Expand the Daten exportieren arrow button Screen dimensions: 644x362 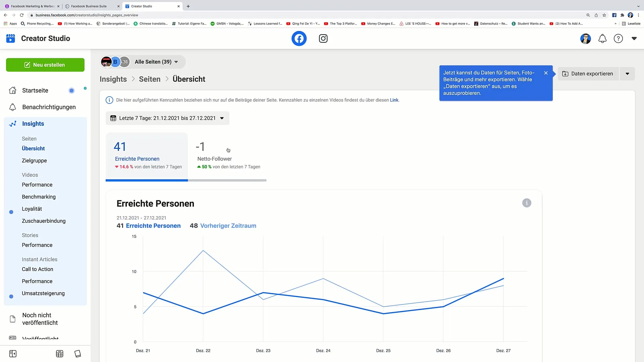point(628,73)
